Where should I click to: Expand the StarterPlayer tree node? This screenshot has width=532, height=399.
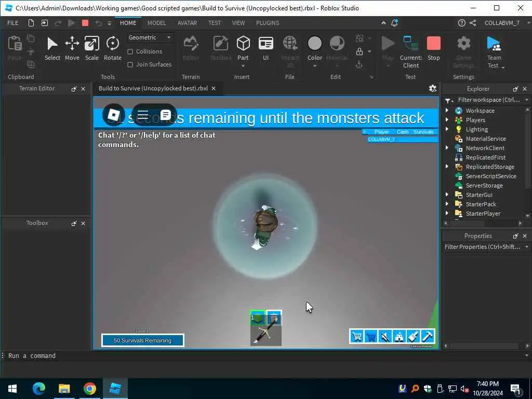click(447, 214)
